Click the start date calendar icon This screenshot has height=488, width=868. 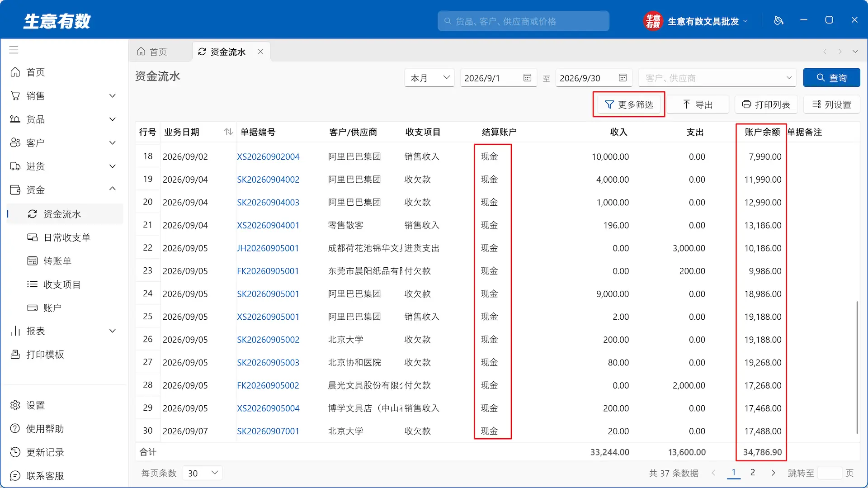pos(527,78)
